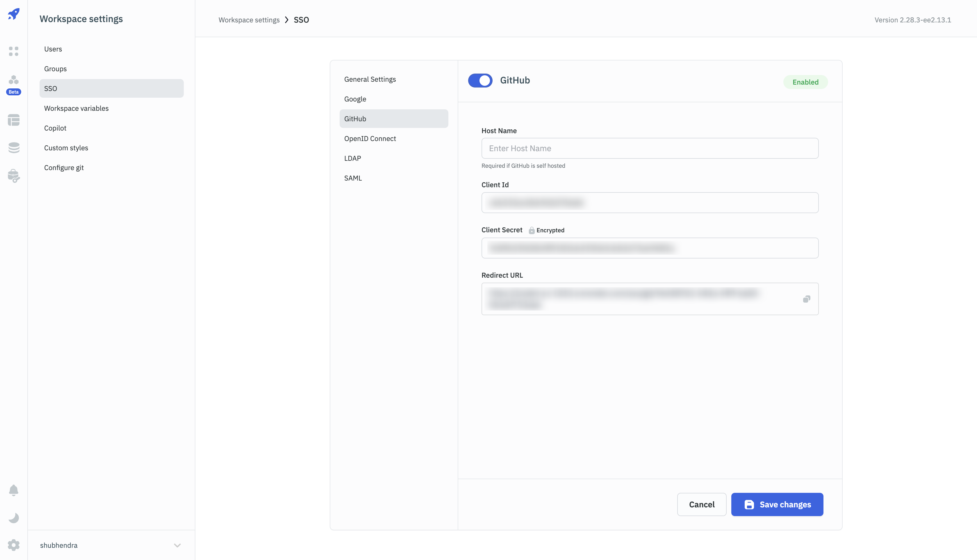Click the settings gear icon
977x560 pixels.
pyautogui.click(x=13, y=545)
